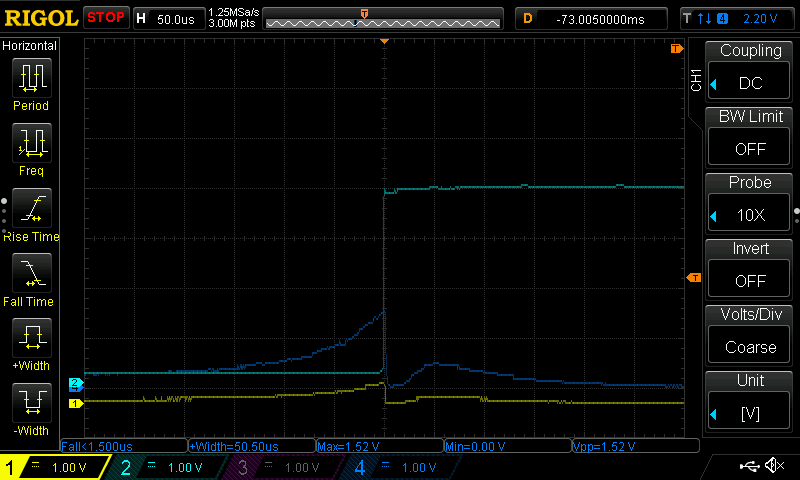Image resolution: width=800 pixels, height=480 pixels.
Task: Click the STOP run status indicator
Action: (x=106, y=17)
